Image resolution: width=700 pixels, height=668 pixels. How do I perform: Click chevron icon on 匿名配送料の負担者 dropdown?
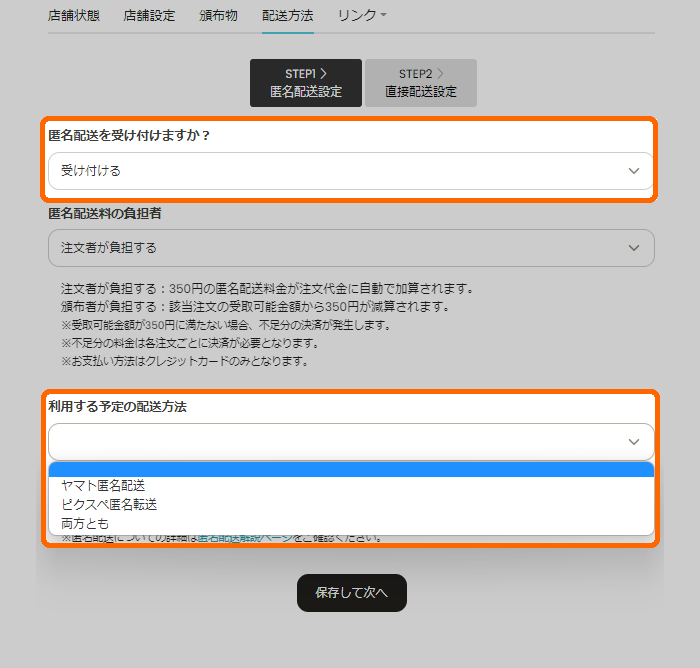[633, 248]
